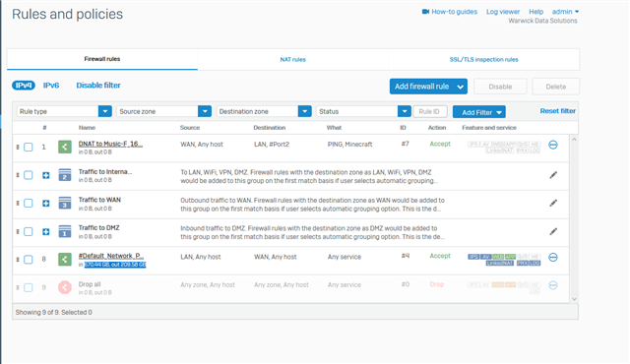Image resolution: width=630 pixels, height=364 pixels.
Task: Click the #Default_Network_P green rule icon
Action: click(x=65, y=260)
